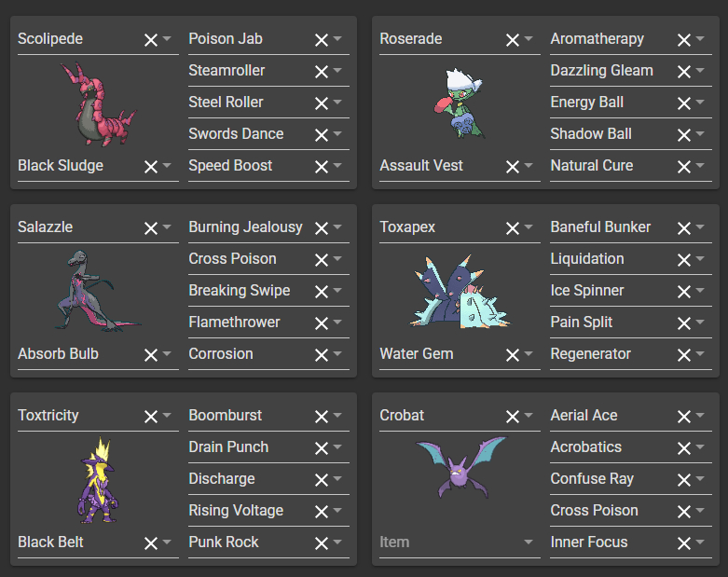Remove Burning Jealousy from Salazzle
Viewport: 728px width, 577px height.
[x=321, y=227]
